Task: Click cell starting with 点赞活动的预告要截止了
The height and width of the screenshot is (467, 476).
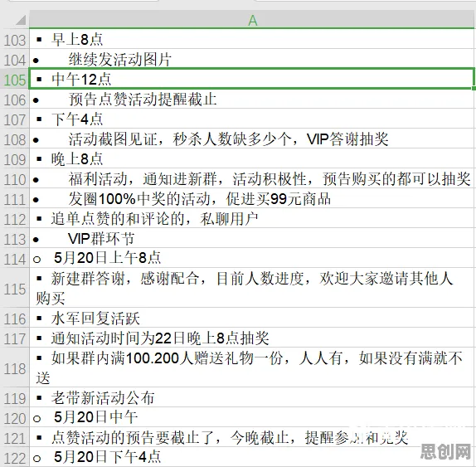Action: pos(251,437)
